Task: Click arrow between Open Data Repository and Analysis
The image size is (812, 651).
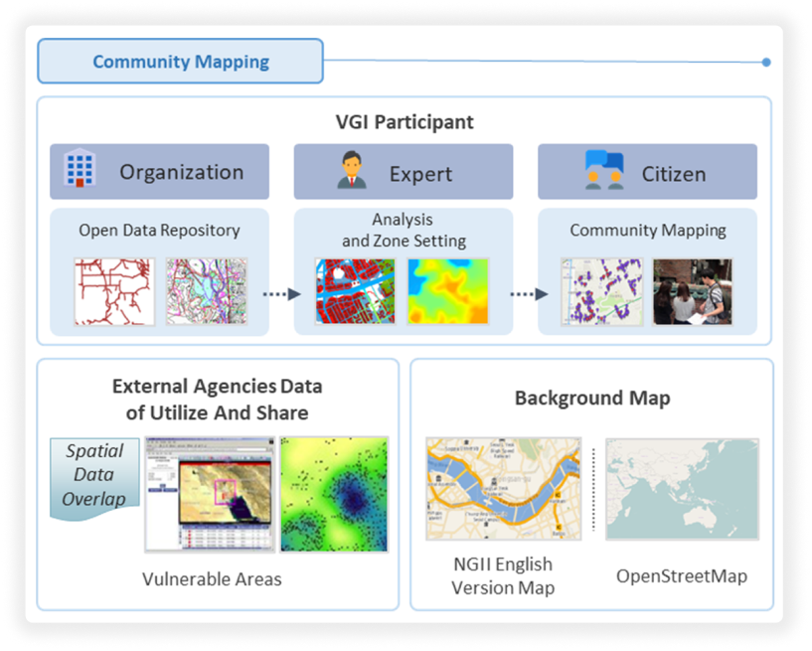Action: 281,294
